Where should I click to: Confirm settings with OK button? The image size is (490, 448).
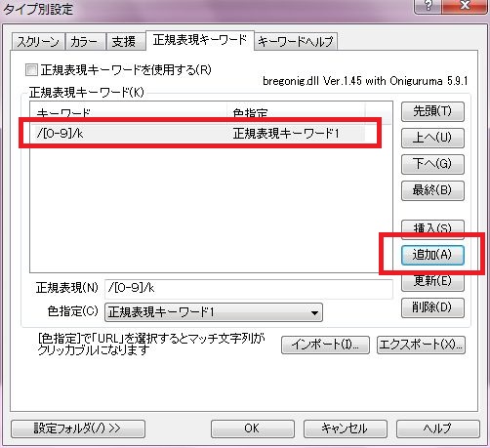coord(253,428)
